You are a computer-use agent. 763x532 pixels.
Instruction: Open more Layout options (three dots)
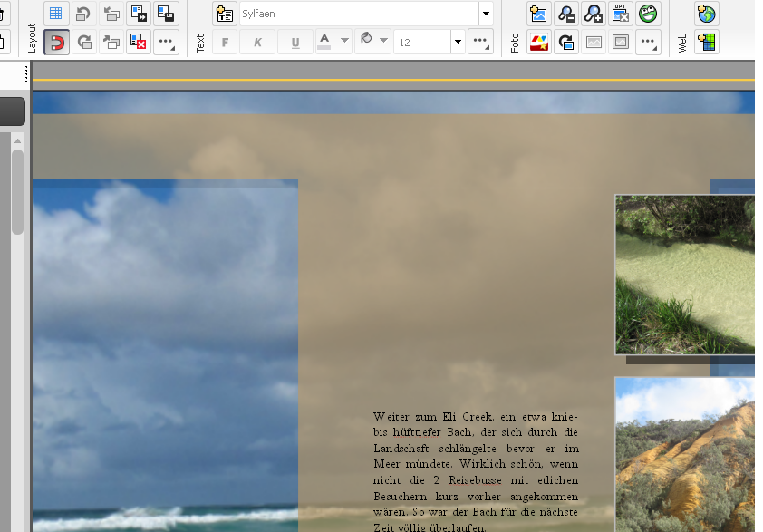click(x=166, y=42)
